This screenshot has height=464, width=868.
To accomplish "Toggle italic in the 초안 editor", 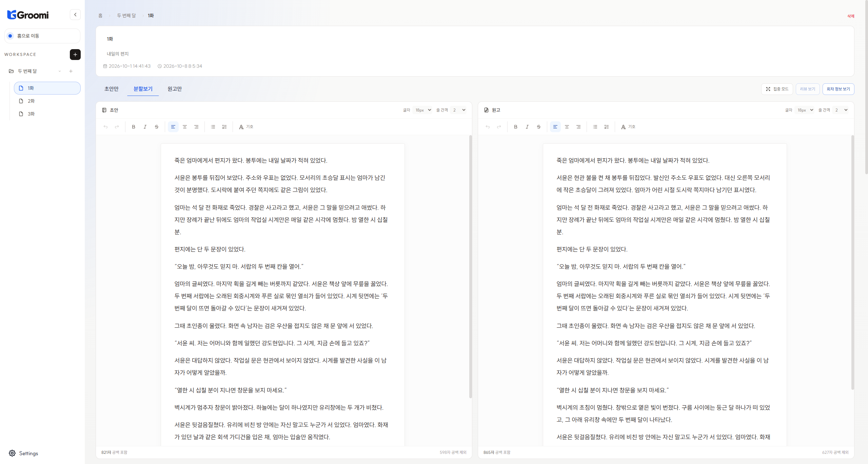I will (145, 127).
